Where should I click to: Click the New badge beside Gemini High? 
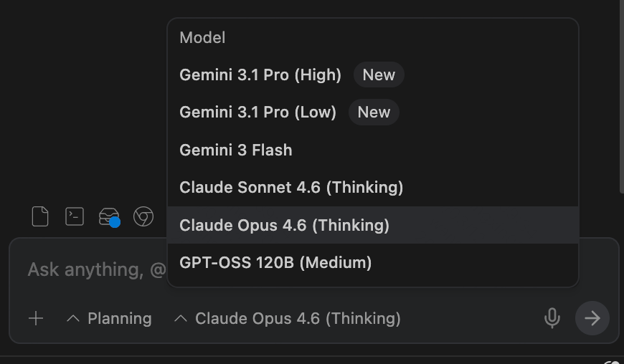379,75
